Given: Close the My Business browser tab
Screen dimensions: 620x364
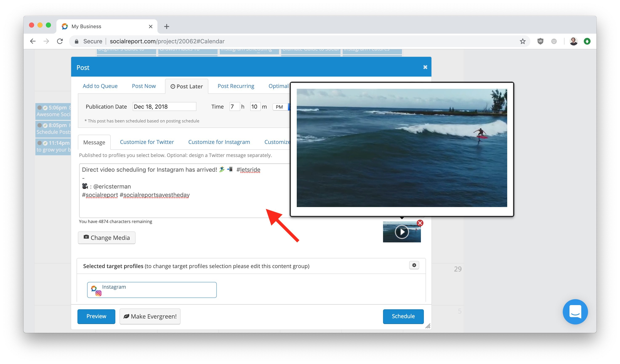Looking at the screenshot, I should [x=150, y=26].
